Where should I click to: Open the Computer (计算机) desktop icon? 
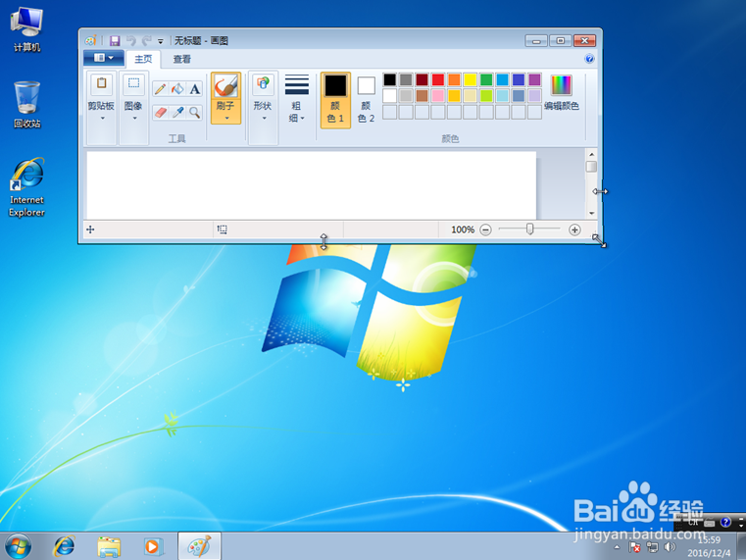coord(26,28)
